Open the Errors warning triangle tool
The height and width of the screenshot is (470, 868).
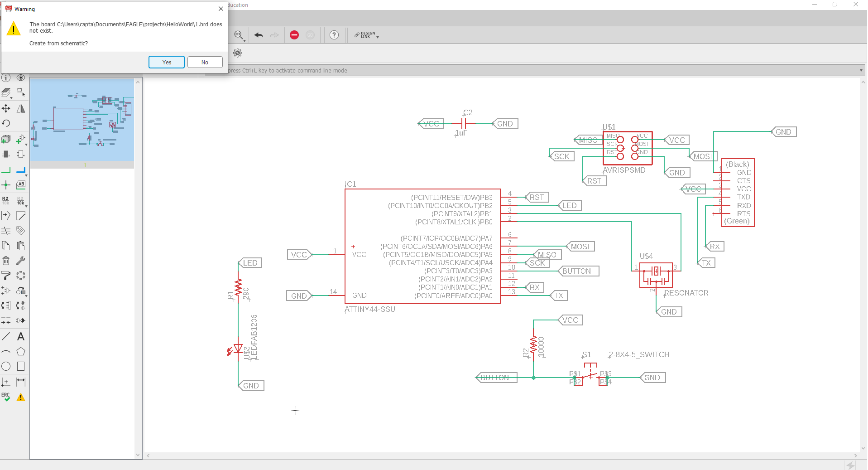point(21,397)
